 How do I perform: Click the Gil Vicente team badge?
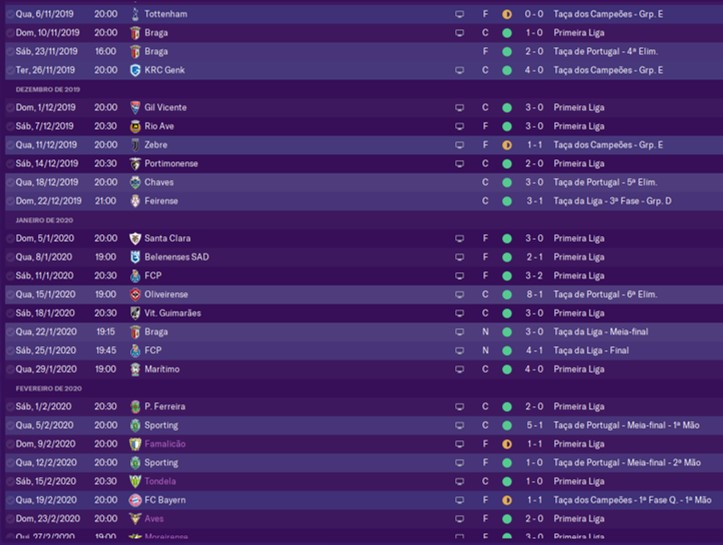pyautogui.click(x=136, y=107)
